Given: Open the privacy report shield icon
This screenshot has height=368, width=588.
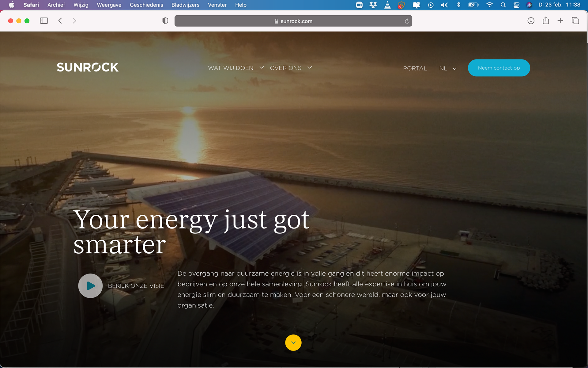Looking at the screenshot, I should (165, 21).
